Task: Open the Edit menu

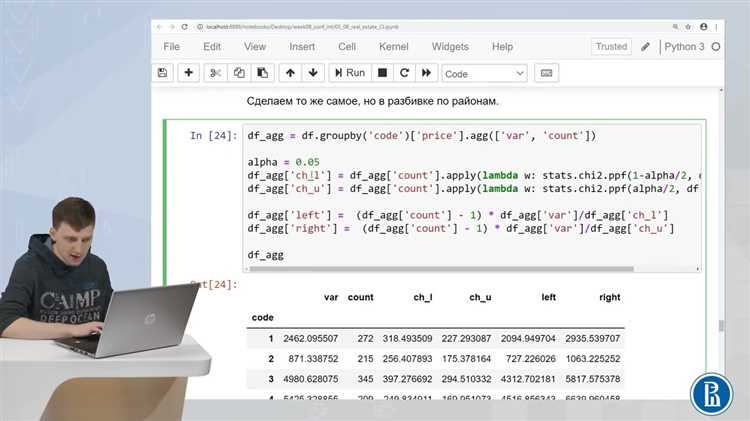Action: (212, 46)
